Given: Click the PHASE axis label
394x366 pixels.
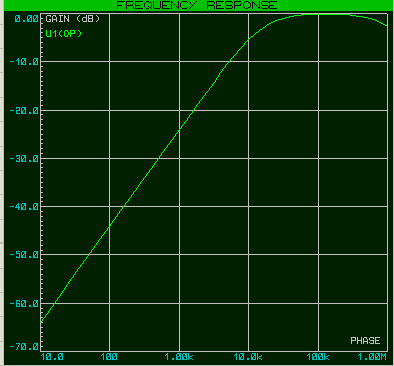Looking at the screenshot, I should [365, 341].
